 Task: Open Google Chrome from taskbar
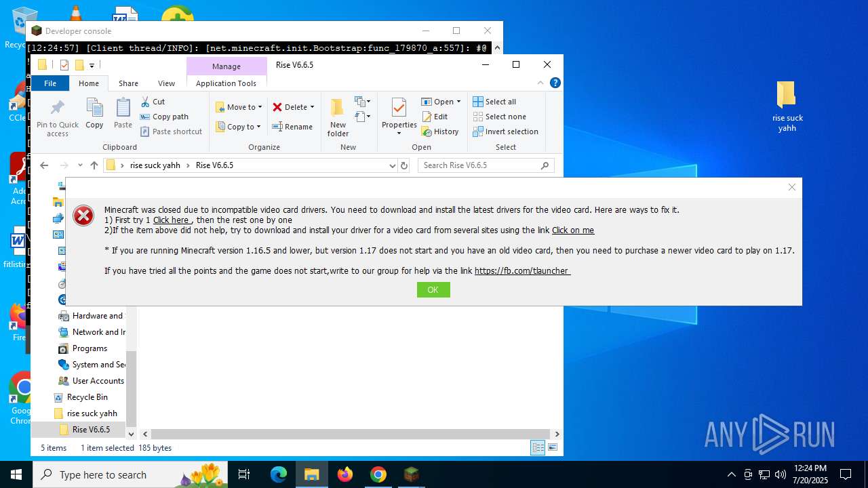point(378,474)
